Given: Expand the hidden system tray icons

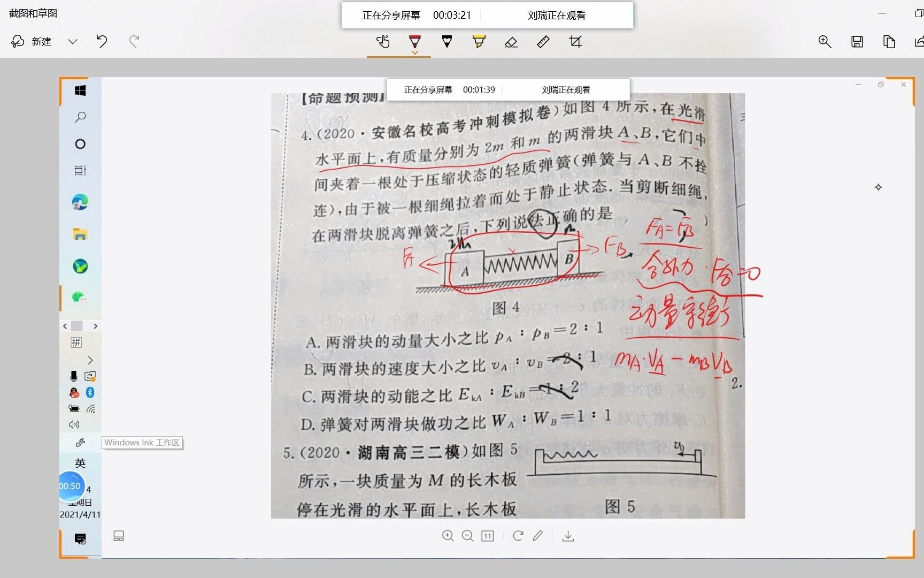Looking at the screenshot, I should [x=90, y=360].
